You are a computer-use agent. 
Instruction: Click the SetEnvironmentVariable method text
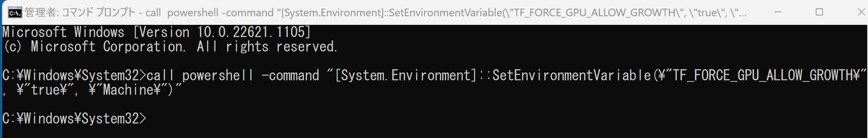[x=571, y=75]
